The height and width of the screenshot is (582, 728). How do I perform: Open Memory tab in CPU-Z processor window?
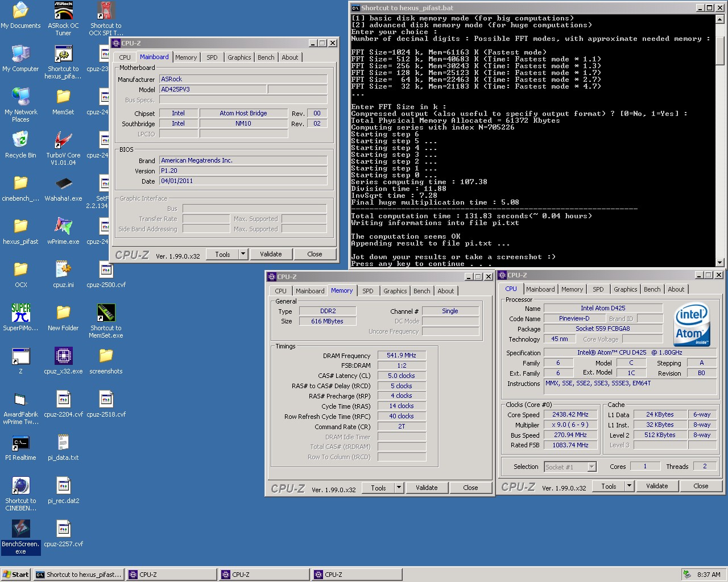pos(572,289)
